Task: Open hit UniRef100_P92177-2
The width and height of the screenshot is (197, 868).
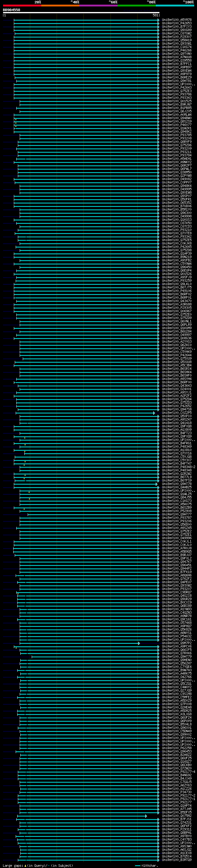Action: pos(179,795)
